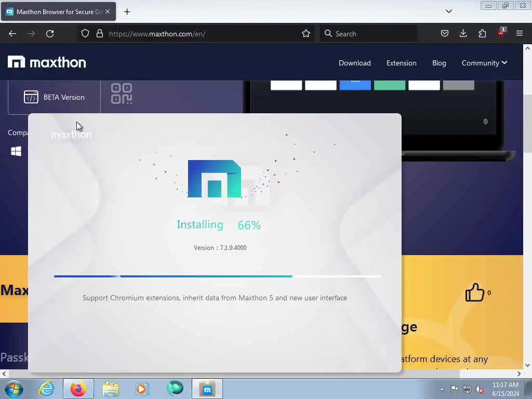532x399 pixels.
Task: Open the Extensions puzzle icon
Action: (482, 34)
